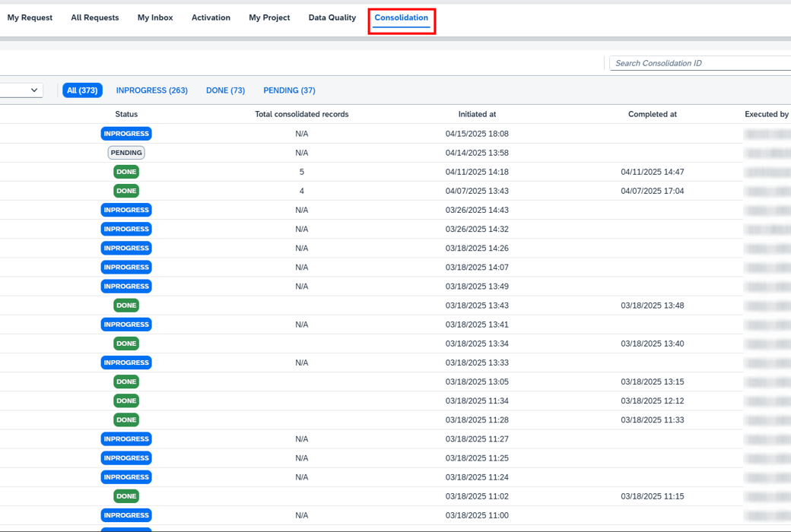Go to the Activation tab
The image size is (791, 532).
pos(211,17)
